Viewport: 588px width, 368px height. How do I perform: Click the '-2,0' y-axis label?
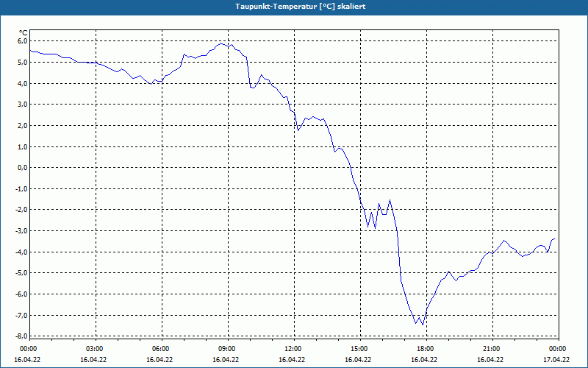point(22,210)
